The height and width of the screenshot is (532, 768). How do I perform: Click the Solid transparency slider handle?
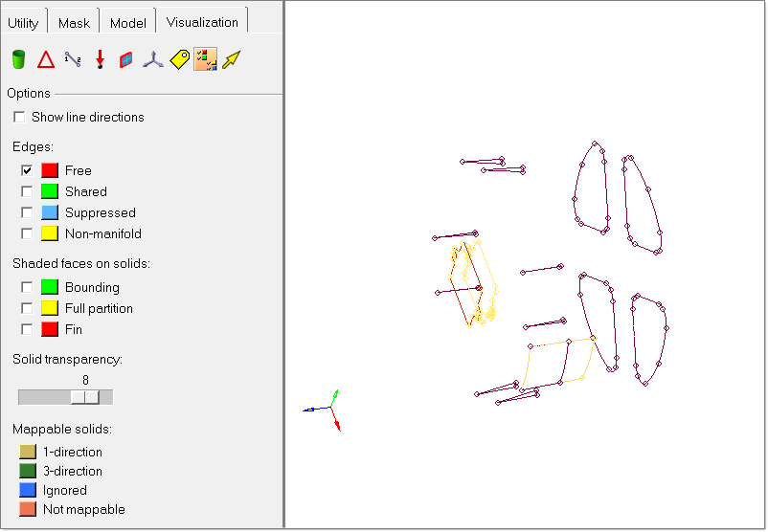click(x=89, y=397)
